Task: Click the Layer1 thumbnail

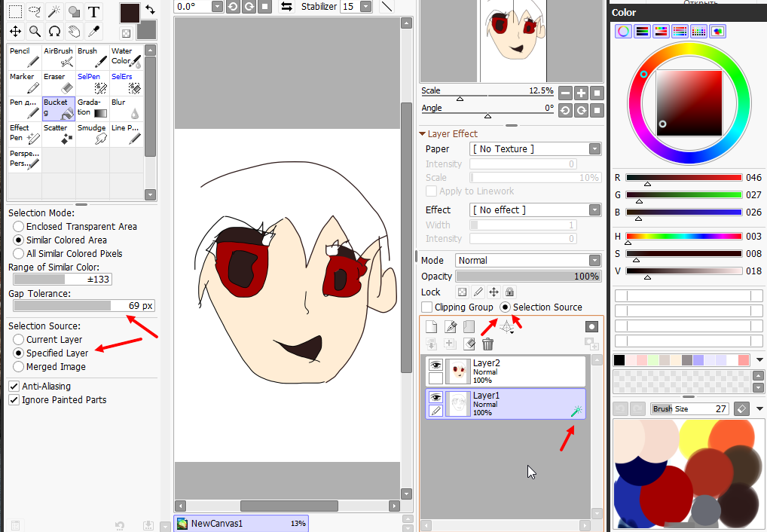Action: [458, 404]
